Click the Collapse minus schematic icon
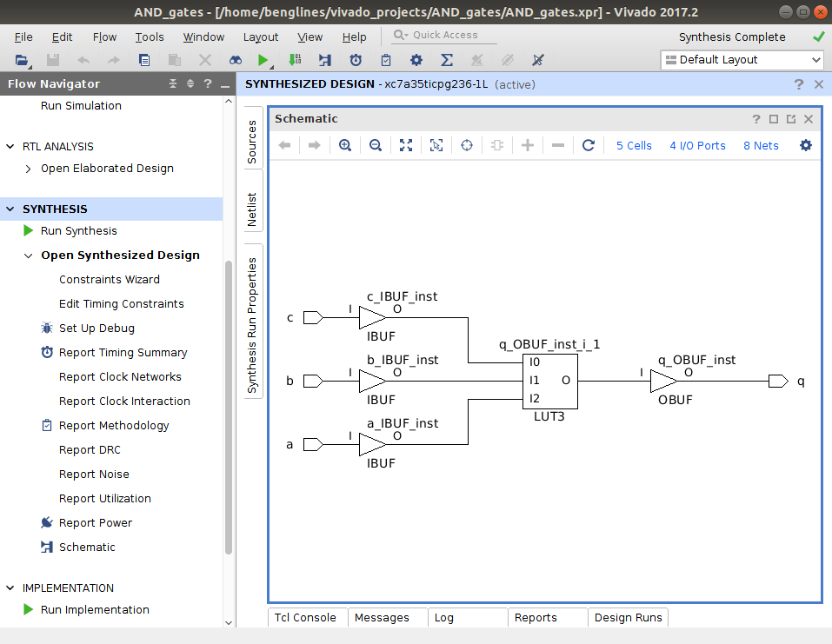This screenshot has width=832, height=644. point(558,145)
